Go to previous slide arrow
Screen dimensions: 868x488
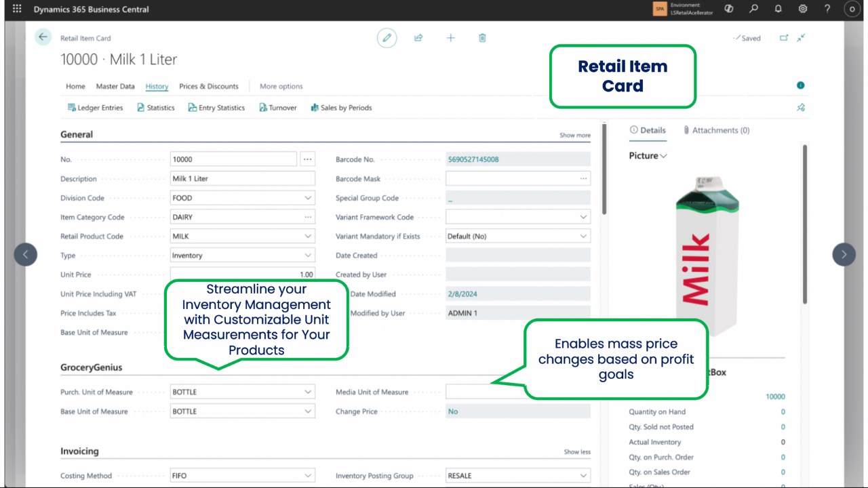(x=26, y=255)
